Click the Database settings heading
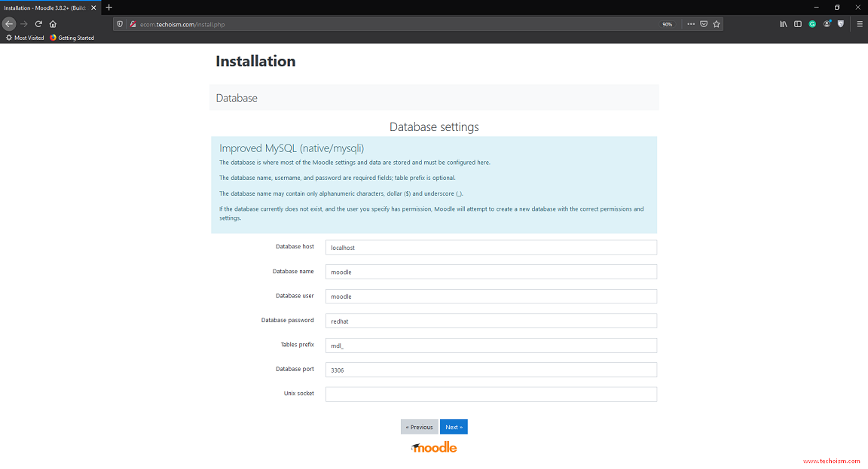Screen dimensions: 868x469 click(434, 126)
